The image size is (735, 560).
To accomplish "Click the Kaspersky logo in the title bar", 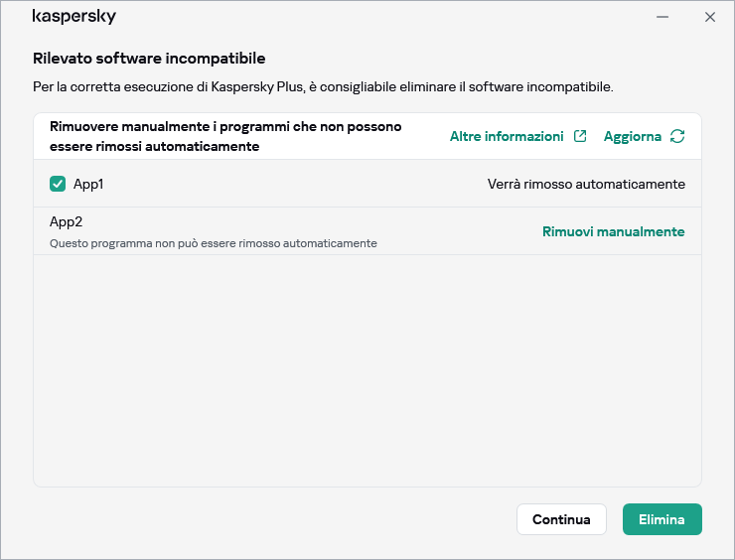I will click(74, 17).
